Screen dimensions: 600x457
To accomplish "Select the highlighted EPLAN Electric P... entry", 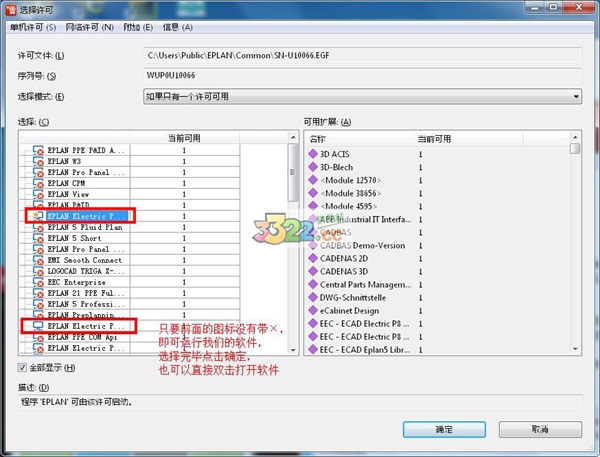I will [x=86, y=216].
